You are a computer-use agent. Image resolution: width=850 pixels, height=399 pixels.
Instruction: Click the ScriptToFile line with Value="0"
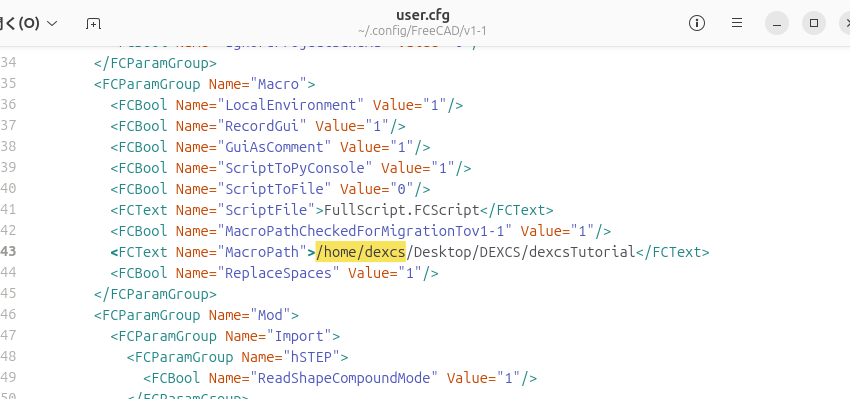point(271,189)
